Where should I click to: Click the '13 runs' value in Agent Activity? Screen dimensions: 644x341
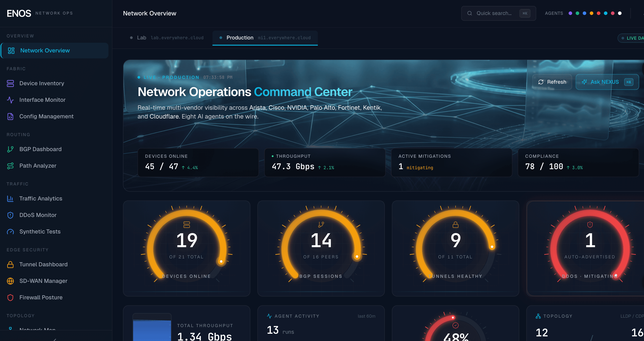280,330
